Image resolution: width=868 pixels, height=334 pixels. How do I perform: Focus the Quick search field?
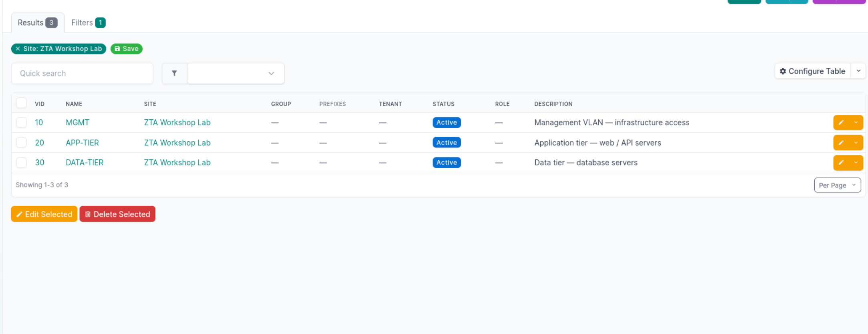coord(82,73)
